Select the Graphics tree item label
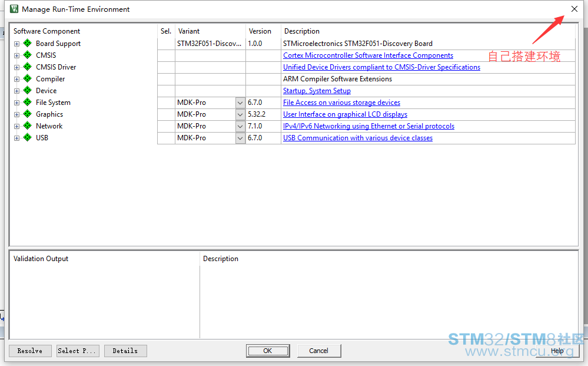 (x=49, y=114)
